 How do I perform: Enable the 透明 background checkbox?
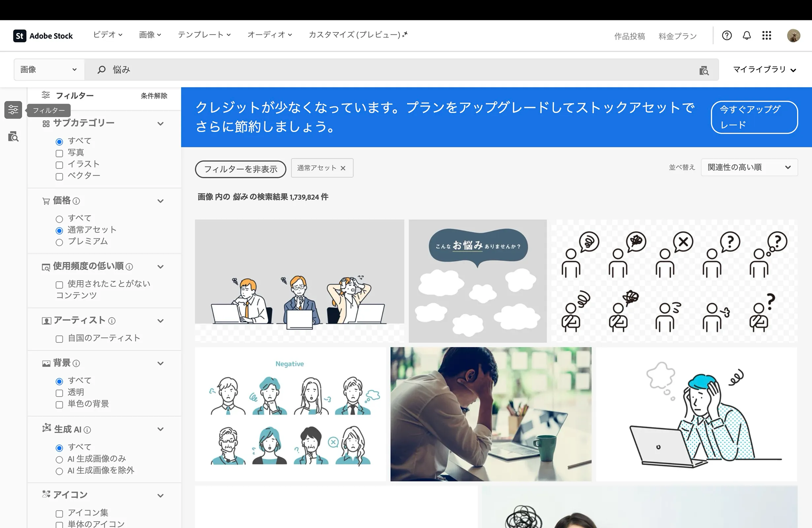pos(59,393)
